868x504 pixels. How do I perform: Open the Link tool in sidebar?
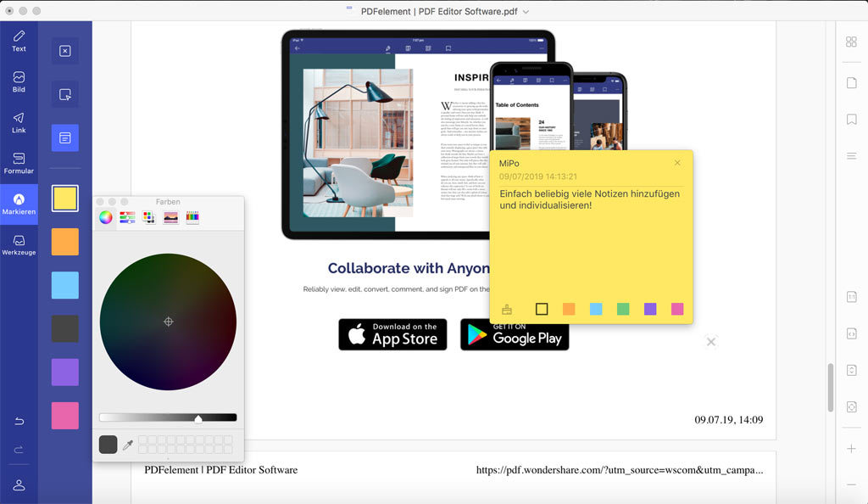tap(19, 123)
